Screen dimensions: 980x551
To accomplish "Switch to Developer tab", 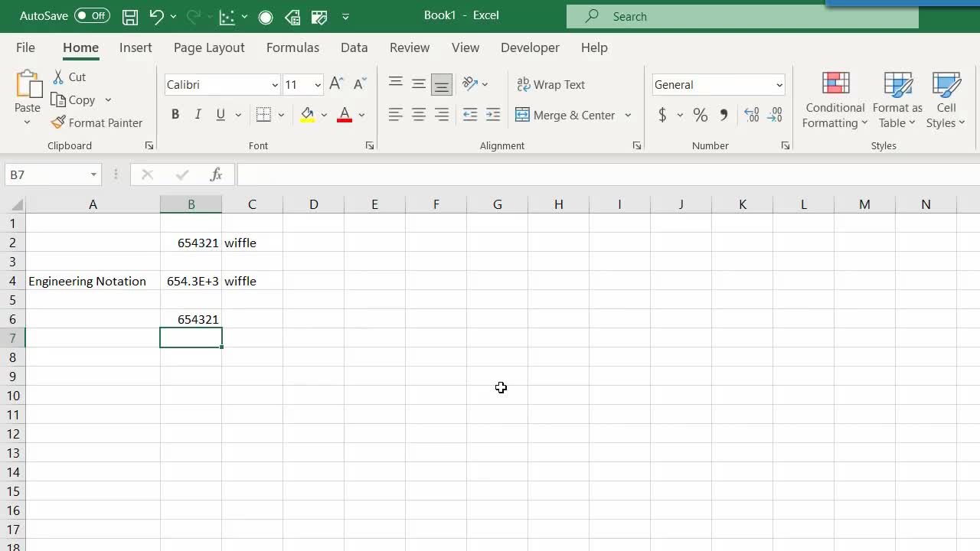I will [x=530, y=47].
